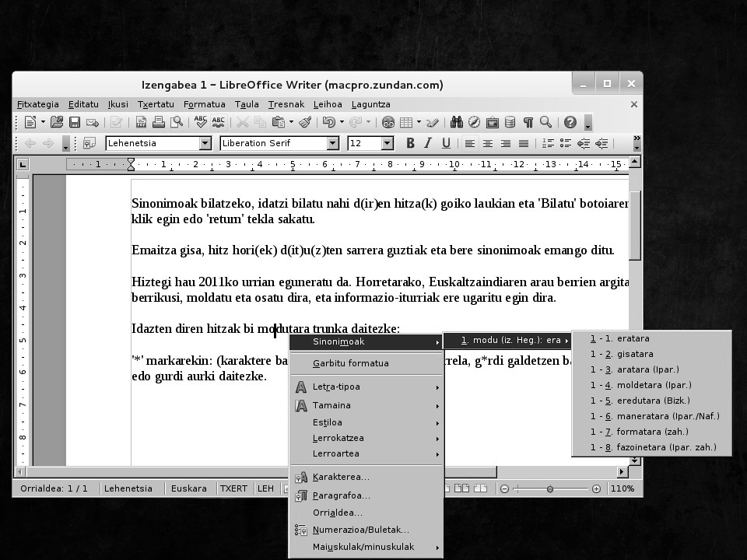Open page preview icon

tap(177, 122)
